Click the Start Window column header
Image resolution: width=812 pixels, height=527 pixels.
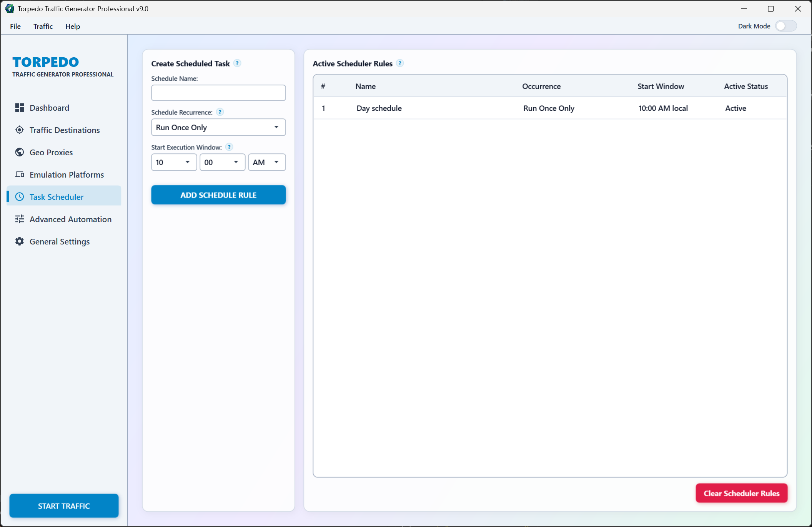coord(661,86)
